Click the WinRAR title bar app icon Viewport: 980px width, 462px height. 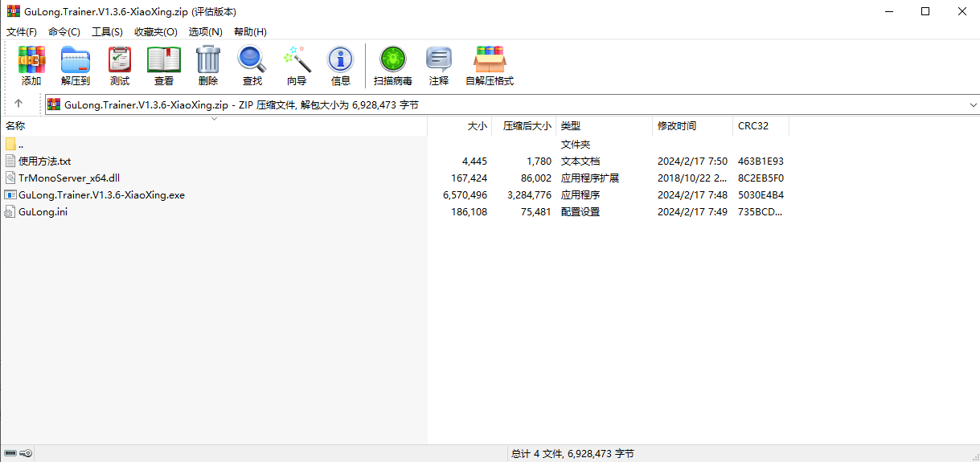click(13, 11)
